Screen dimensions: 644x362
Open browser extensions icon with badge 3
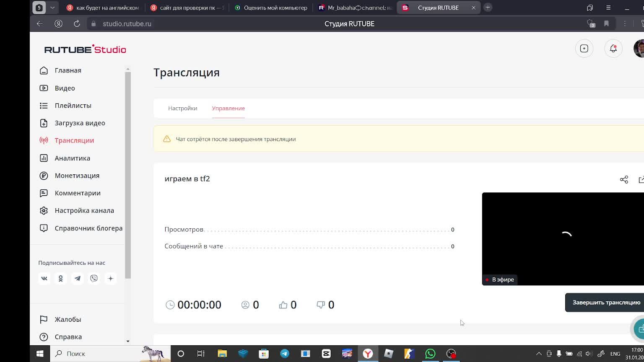click(591, 24)
